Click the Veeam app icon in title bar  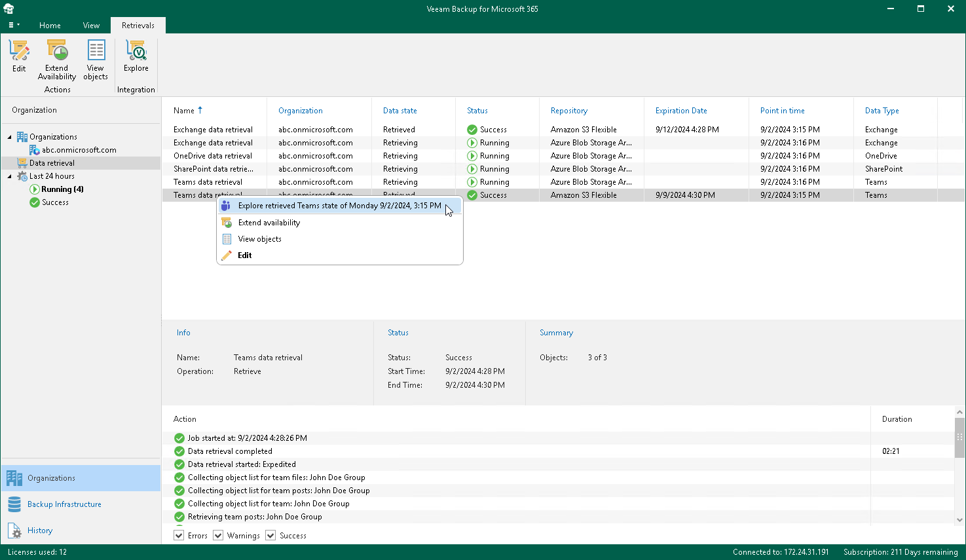[x=9, y=9]
